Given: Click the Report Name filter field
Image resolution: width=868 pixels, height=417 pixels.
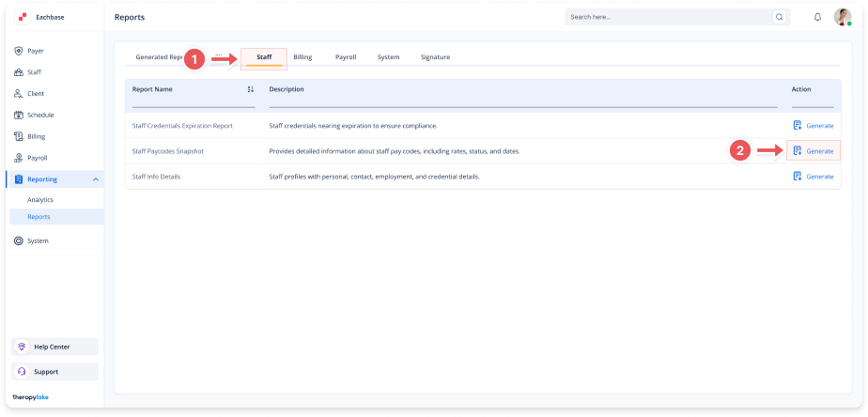Looking at the screenshot, I should 194,101.
